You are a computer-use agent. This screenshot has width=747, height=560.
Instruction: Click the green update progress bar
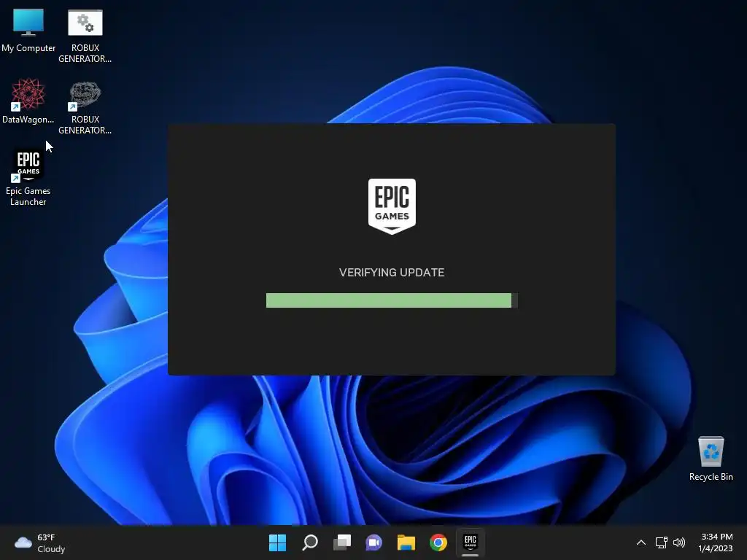392,300
